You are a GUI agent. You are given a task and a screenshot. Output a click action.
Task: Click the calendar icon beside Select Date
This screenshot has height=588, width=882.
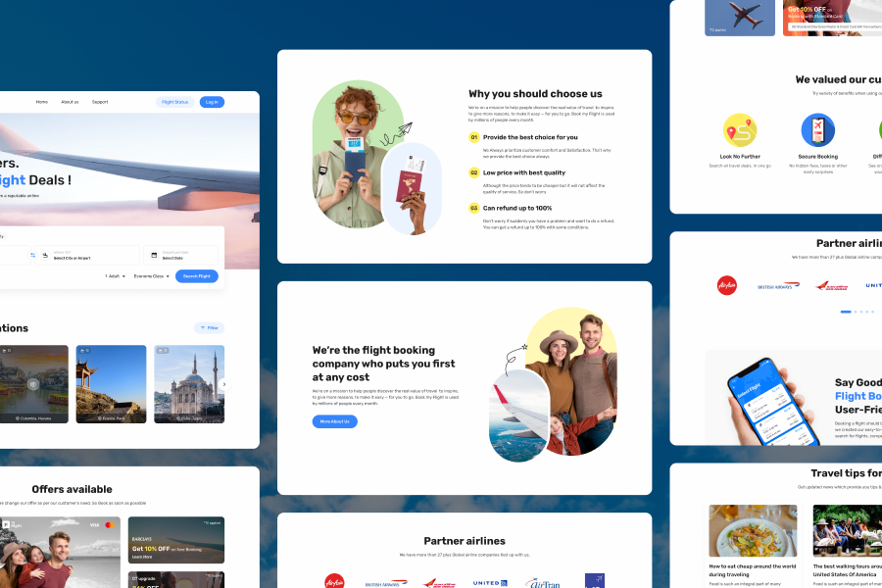[x=154, y=255]
